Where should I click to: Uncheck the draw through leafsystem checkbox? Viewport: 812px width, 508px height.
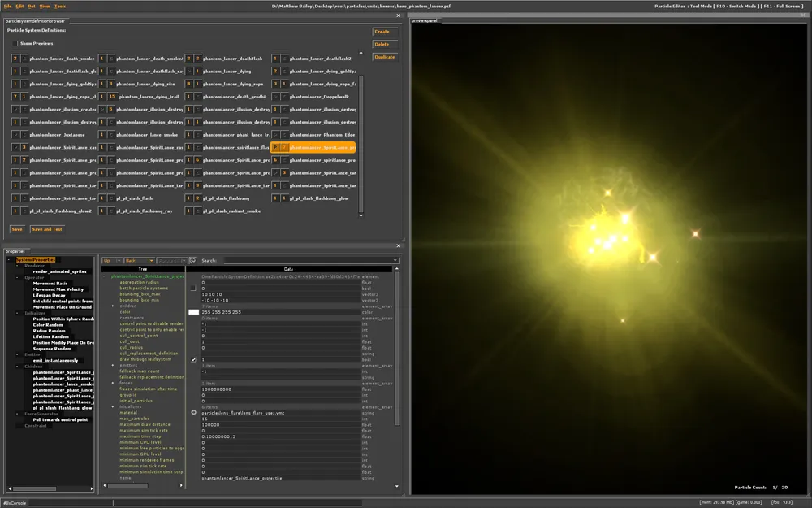pyautogui.click(x=193, y=359)
